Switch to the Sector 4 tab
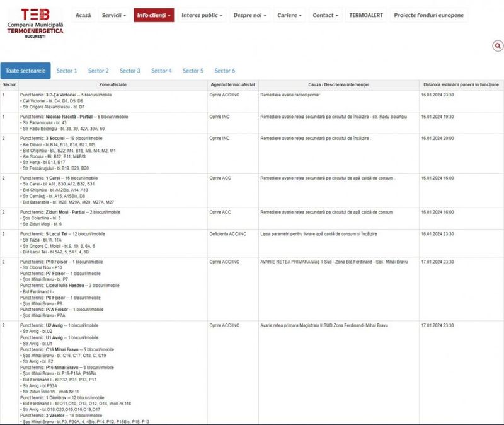 tap(161, 71)
